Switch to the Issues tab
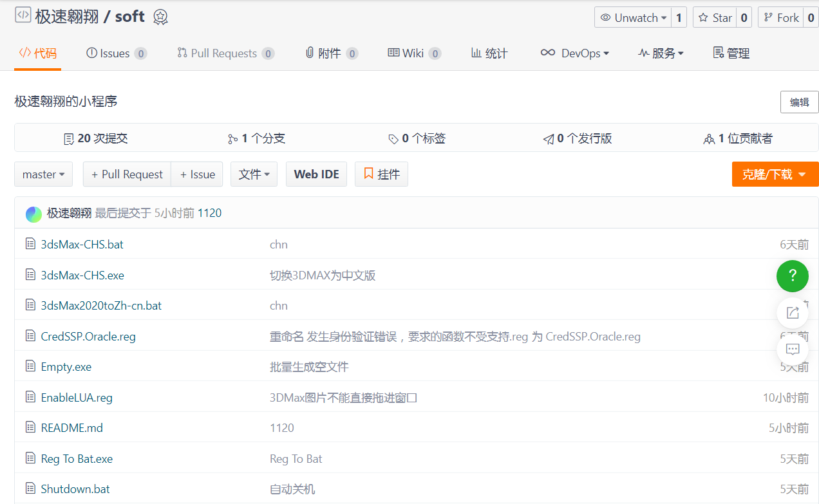Image resolution: width=819 pixels, height=504 pixels. pyautogui.click(x=115, y=53)
